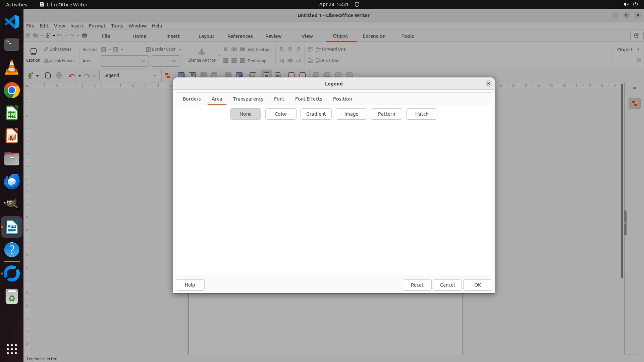Viewport: 644px width, 362px height.
Task: Expand the Object dropdown at ribbon right
Action: 638,50
